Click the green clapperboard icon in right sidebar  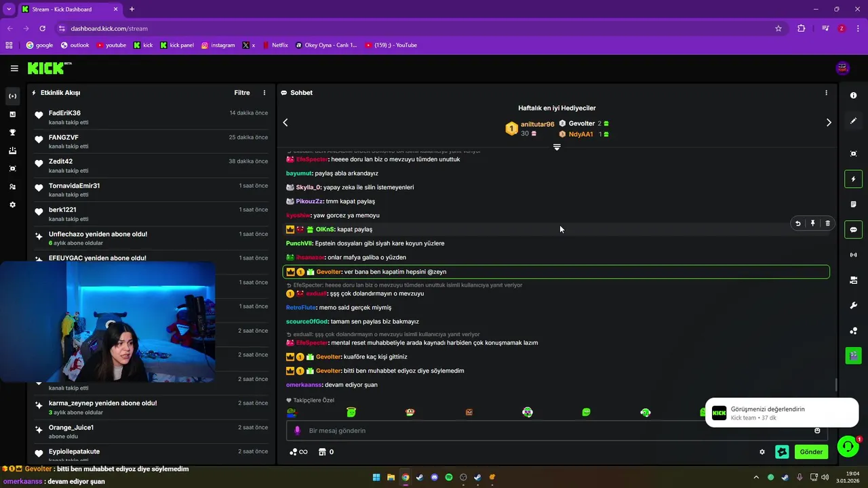click(854, 355)
